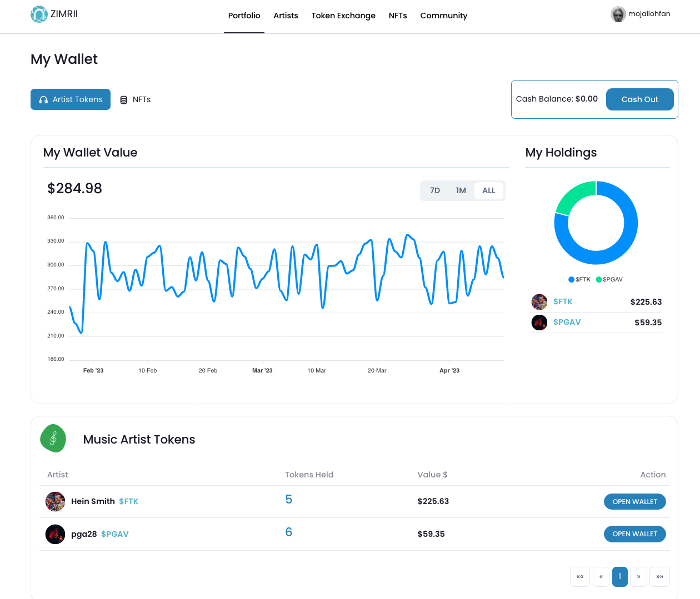Image resolution: width=700 pixels, height=599 pixels.
Task: Open the Token Exchange menu item
Action: (343, 16)
